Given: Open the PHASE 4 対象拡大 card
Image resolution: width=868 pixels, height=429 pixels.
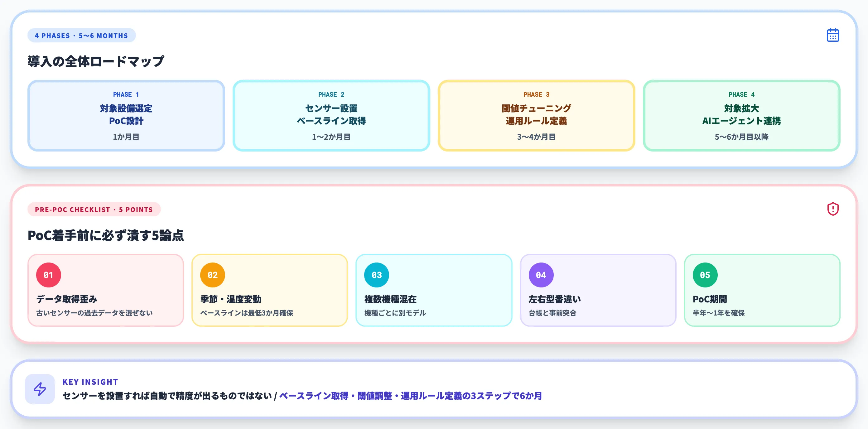Looking at the screenshot, I should [741, 116].
